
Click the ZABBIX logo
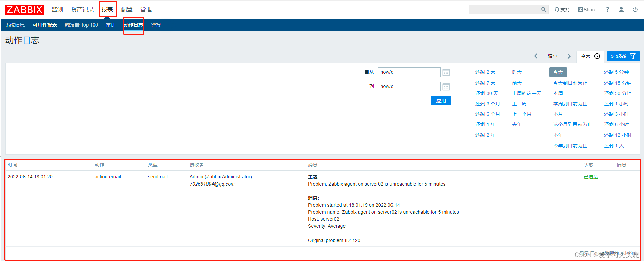tap(25, 10)
